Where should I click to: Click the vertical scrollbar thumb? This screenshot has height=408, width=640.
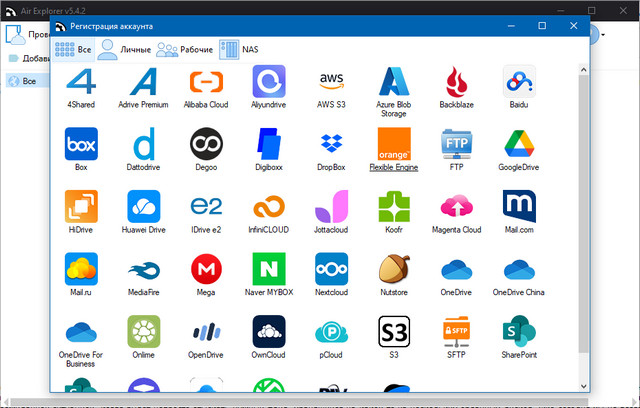pos(583,214)
